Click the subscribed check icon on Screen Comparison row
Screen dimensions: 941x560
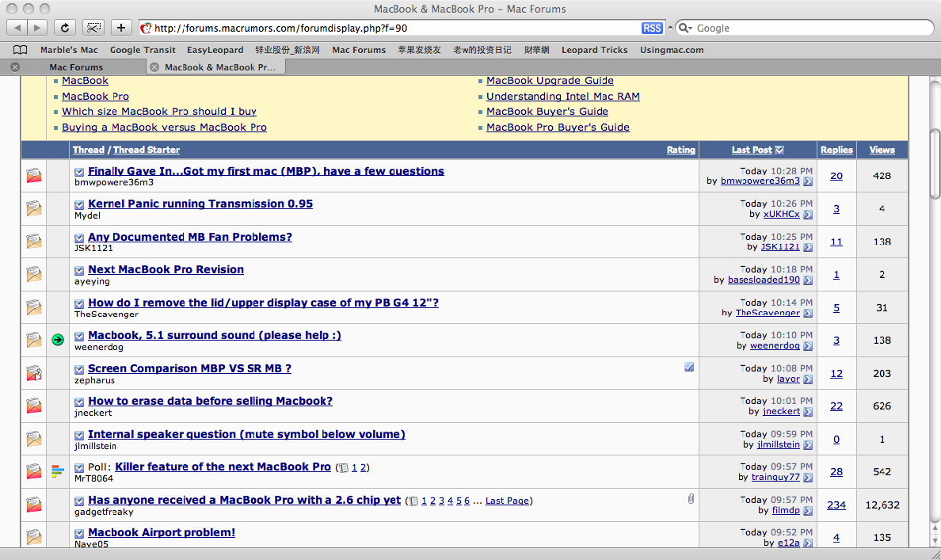coord(689,367)
